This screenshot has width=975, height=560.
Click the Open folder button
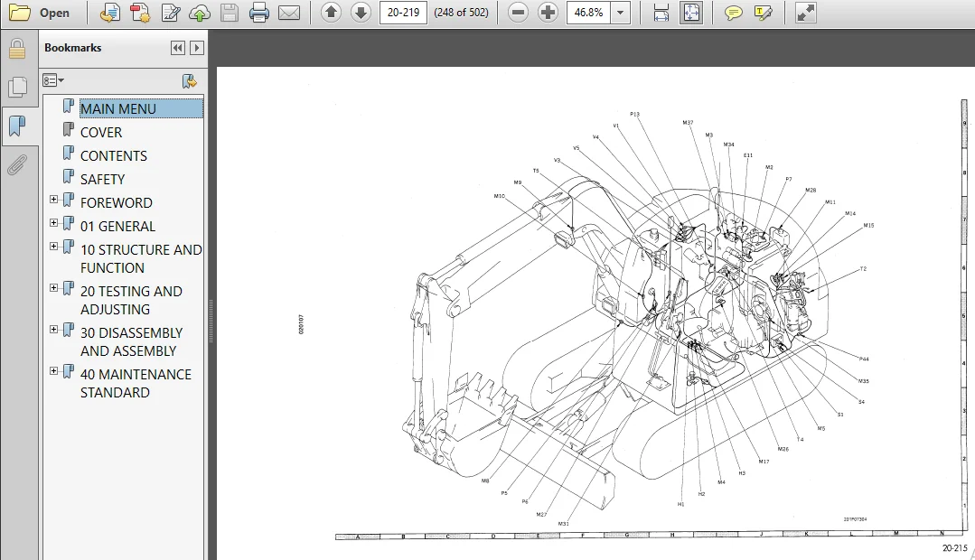point(39,13)
